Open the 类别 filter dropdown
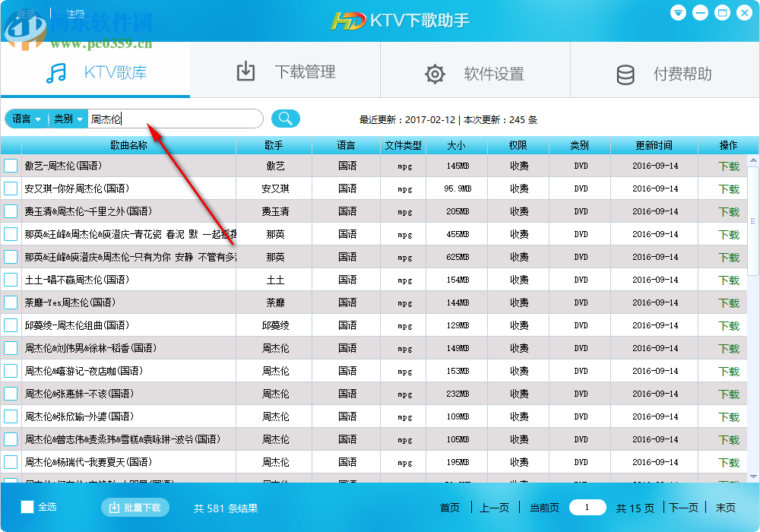This screenshot has height=532, width=760. (63, 119)
